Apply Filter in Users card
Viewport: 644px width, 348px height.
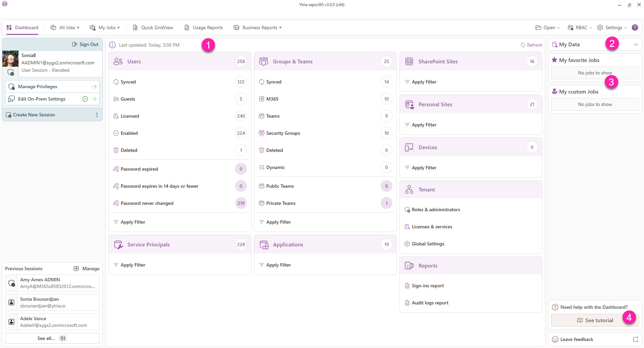tap(129, 222)
